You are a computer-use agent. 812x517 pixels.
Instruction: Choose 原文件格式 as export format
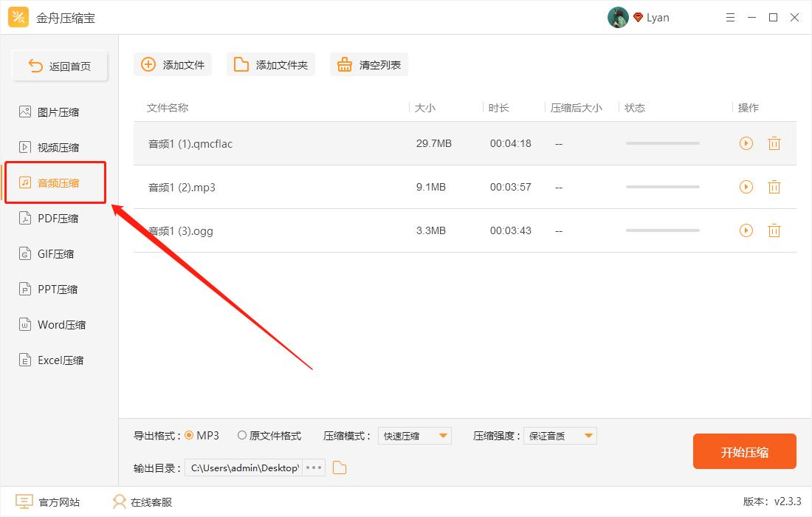241,436
